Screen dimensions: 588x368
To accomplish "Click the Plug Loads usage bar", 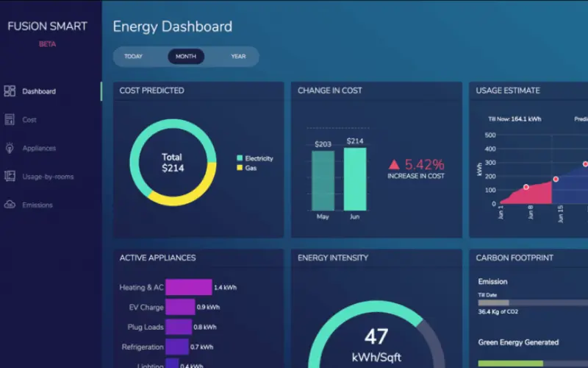I will coord(179,327).
